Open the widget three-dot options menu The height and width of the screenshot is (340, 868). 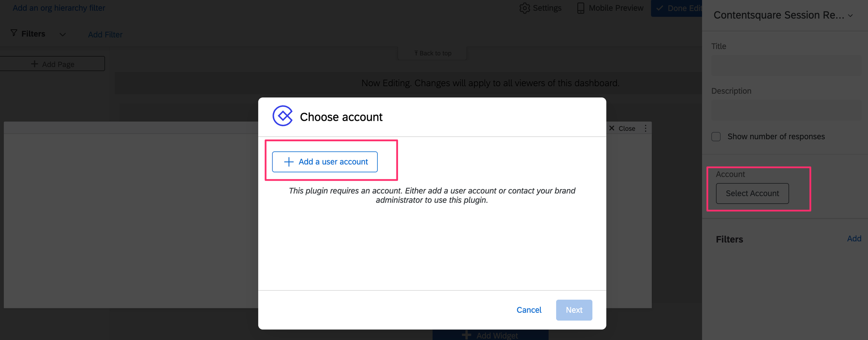click(x=645, y=128)
